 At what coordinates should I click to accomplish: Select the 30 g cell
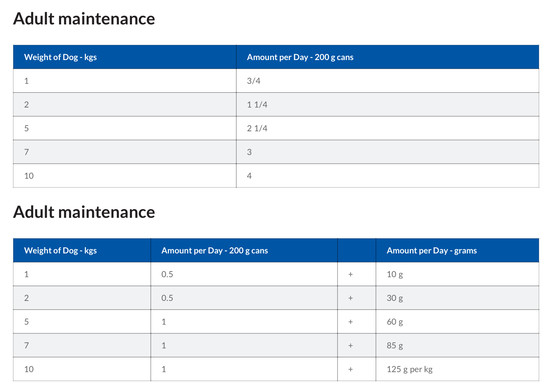(457, 298)
